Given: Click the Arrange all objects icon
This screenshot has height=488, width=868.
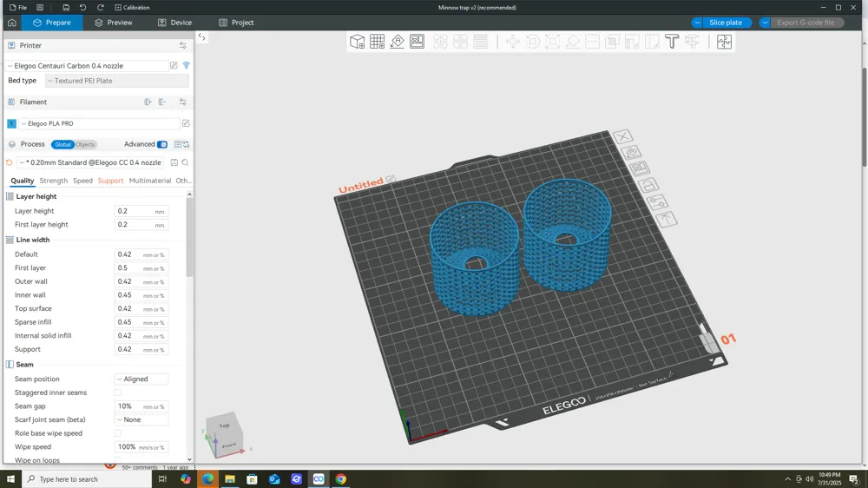Looking at the screenshot, I should click(x=417, y=42).
